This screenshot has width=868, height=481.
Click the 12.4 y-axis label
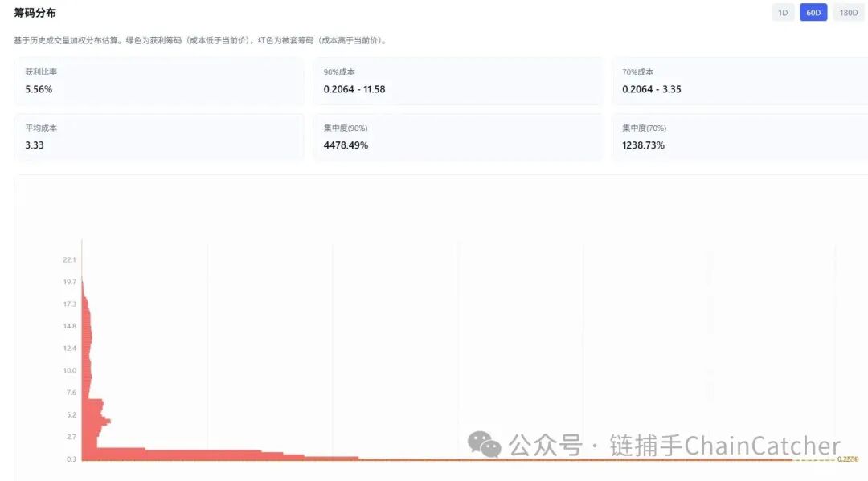69,348
